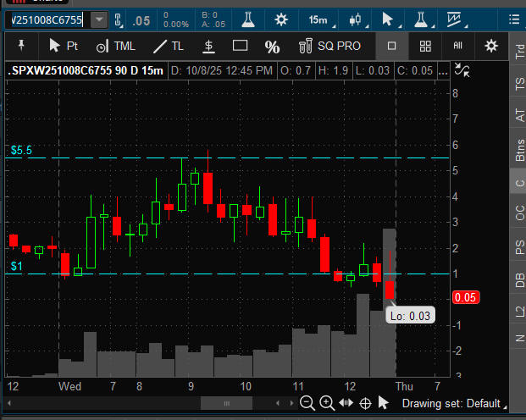Click the crosshair target icon
Screen dimensions: 526x420
[365, 403]
